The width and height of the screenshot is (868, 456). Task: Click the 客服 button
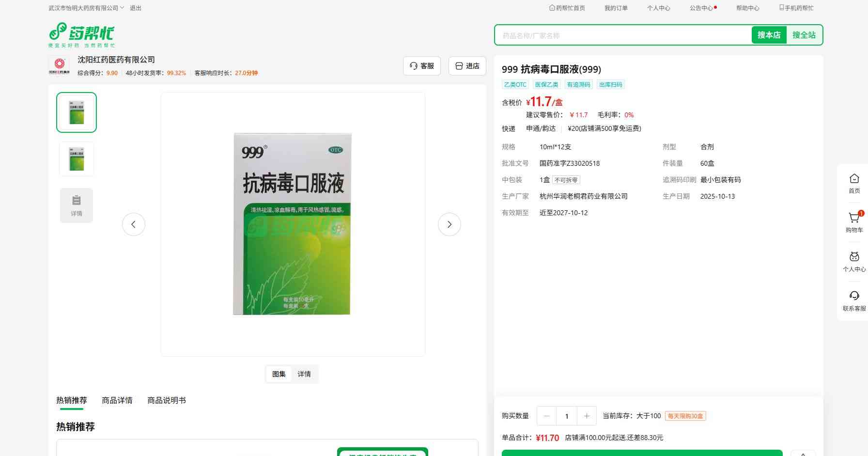[x=421, y=66]
